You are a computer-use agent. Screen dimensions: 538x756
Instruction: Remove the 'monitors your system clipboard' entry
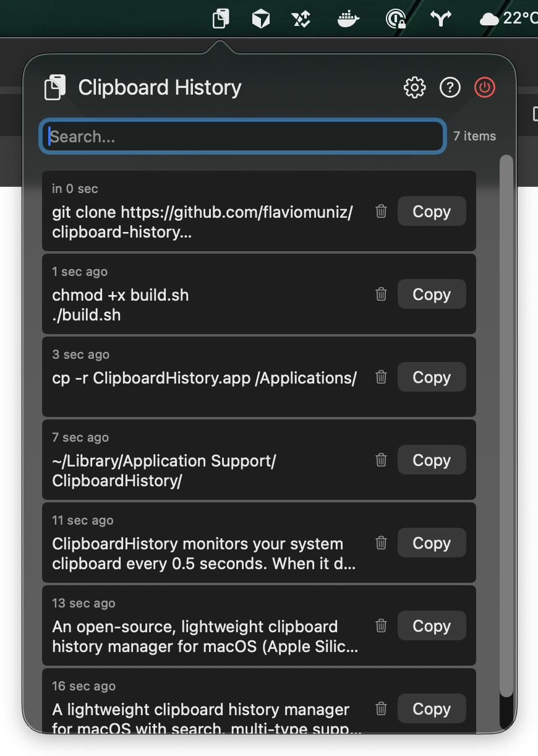[382, 543]
